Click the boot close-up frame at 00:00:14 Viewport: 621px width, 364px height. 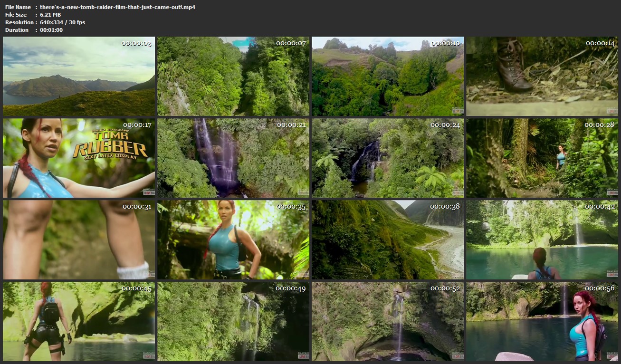click(x=542, y=77)
